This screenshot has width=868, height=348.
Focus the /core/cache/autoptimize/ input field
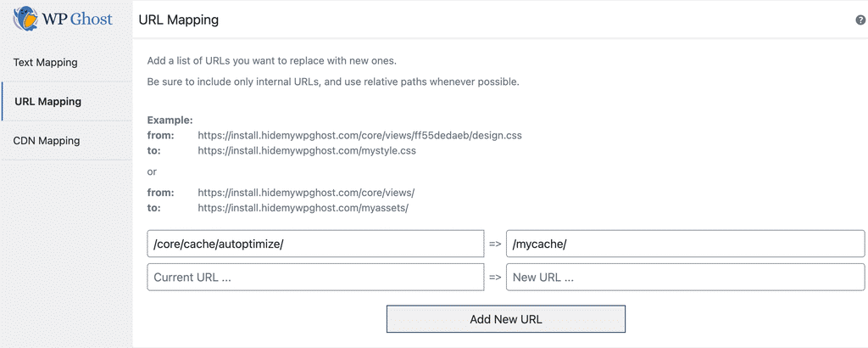click(x=315, y=244)
